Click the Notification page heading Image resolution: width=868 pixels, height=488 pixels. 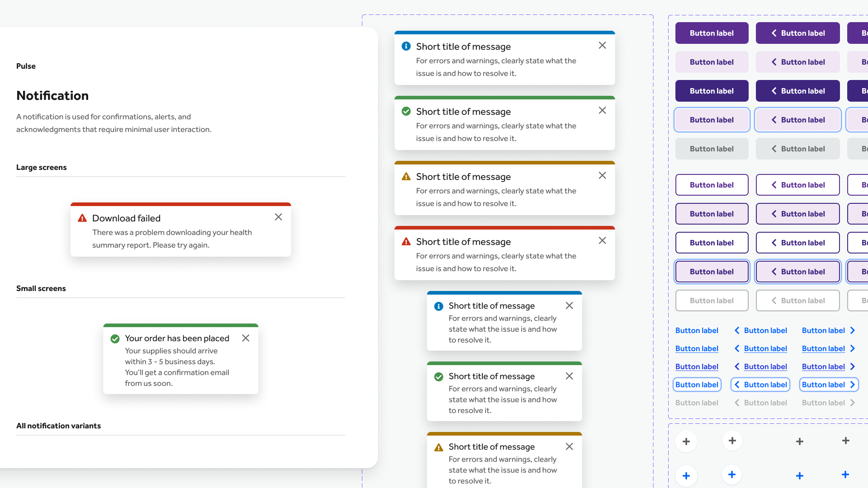click(52, 95)
